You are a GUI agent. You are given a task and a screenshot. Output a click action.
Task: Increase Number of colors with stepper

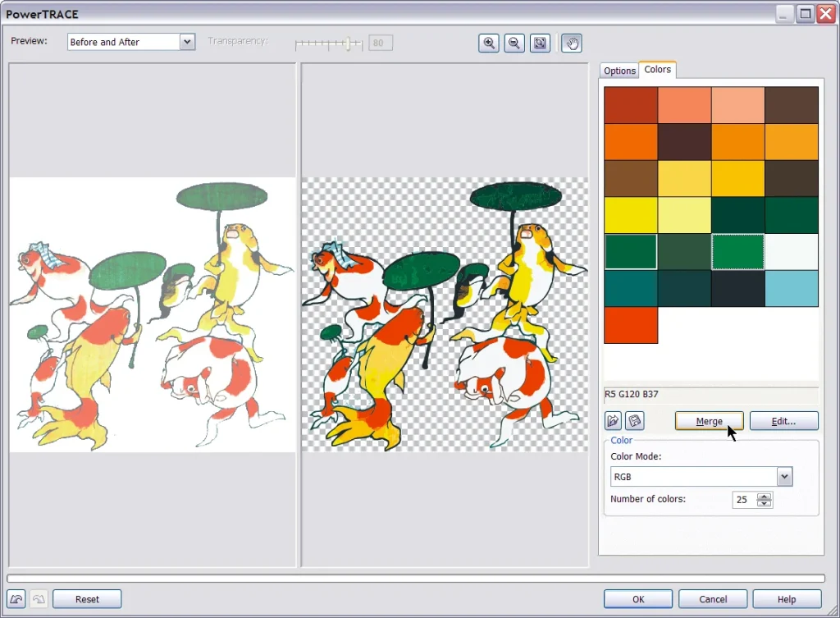coord(763,496)
